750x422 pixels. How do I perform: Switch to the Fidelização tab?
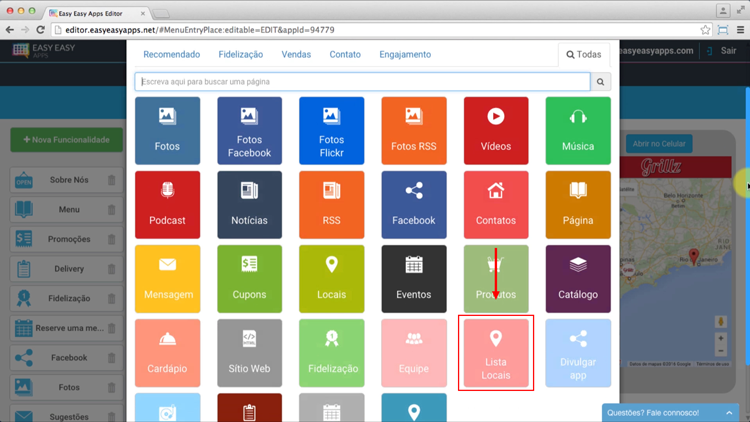point(240,55)
